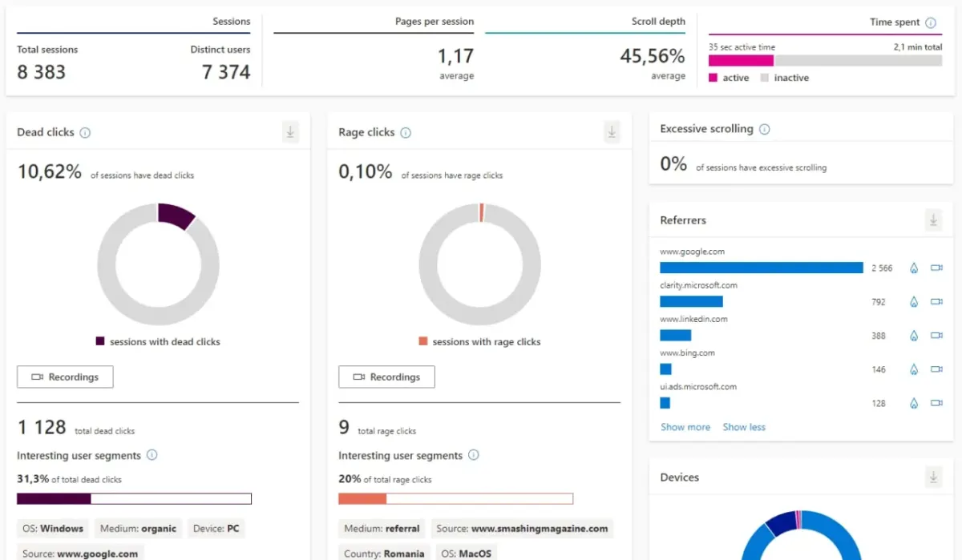Select the OS: Windows segment tag
This screenshot has width=962, height=560.
53,529
